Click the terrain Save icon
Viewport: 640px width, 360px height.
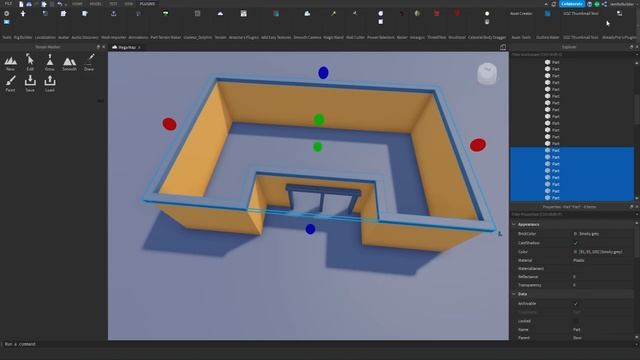pos(30,83)
